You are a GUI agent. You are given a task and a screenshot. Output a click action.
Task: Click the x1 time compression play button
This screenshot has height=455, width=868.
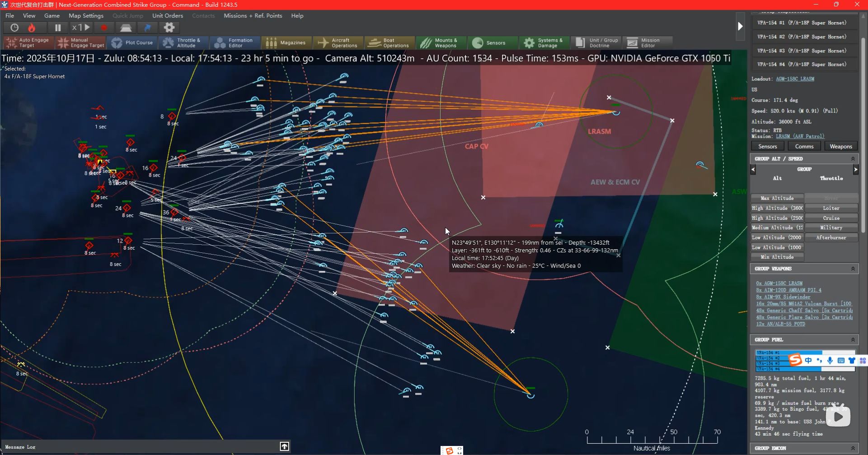click(81, 28)
